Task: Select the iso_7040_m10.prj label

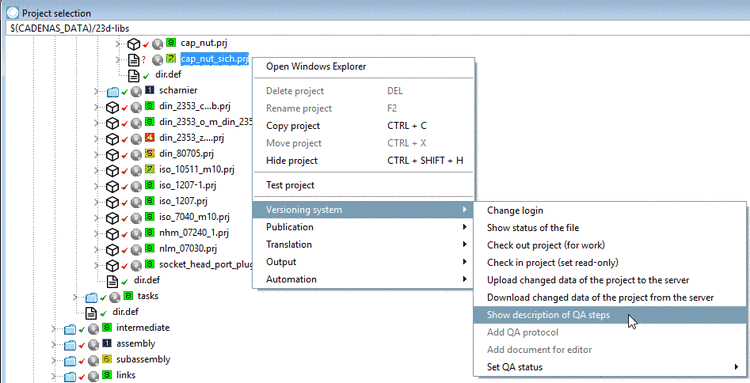Action: pos(194,217)
